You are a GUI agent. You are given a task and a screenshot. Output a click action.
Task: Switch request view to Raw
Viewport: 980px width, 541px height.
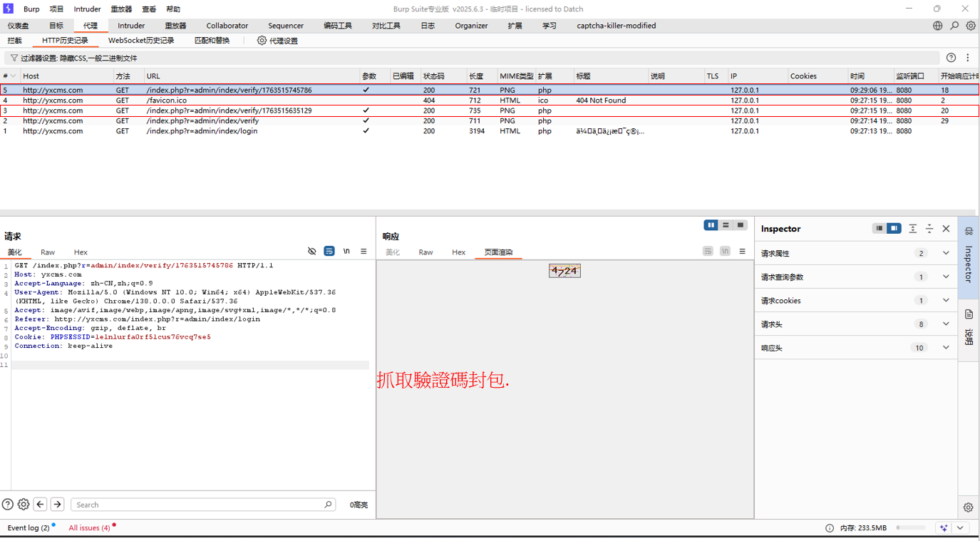[x=48, y=252]
